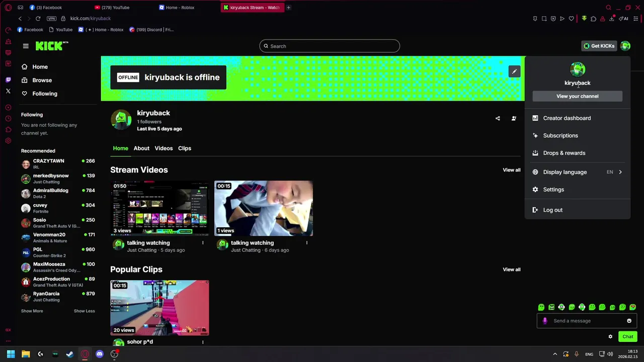Click the purple microphone in chat box

[545, 321]
